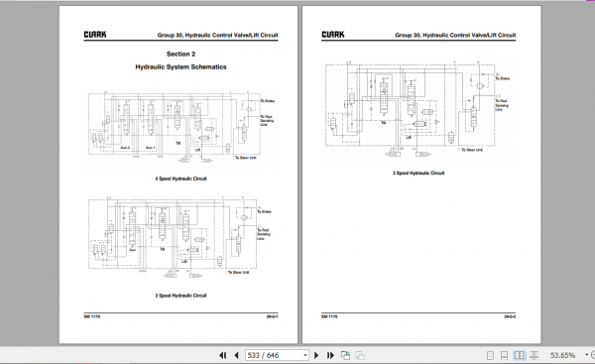
Task: Open the zoom level dropdown arrow
Action: (x=587, y=355)
